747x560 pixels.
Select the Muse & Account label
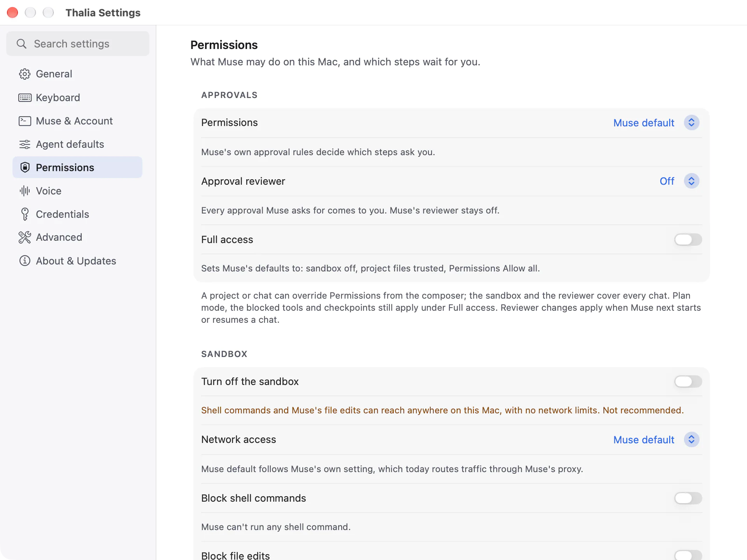(74, 121)
